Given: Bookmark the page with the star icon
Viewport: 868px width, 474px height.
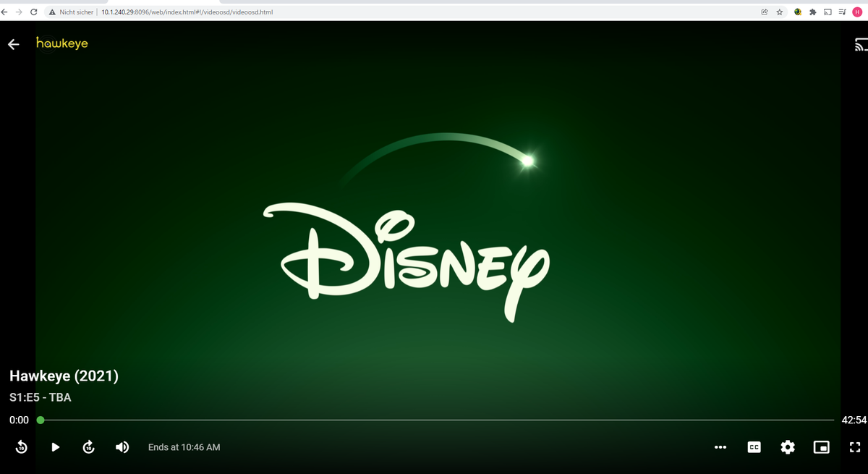Looking at the screenshot, I should pyautogui.click(x=778, y=12).
